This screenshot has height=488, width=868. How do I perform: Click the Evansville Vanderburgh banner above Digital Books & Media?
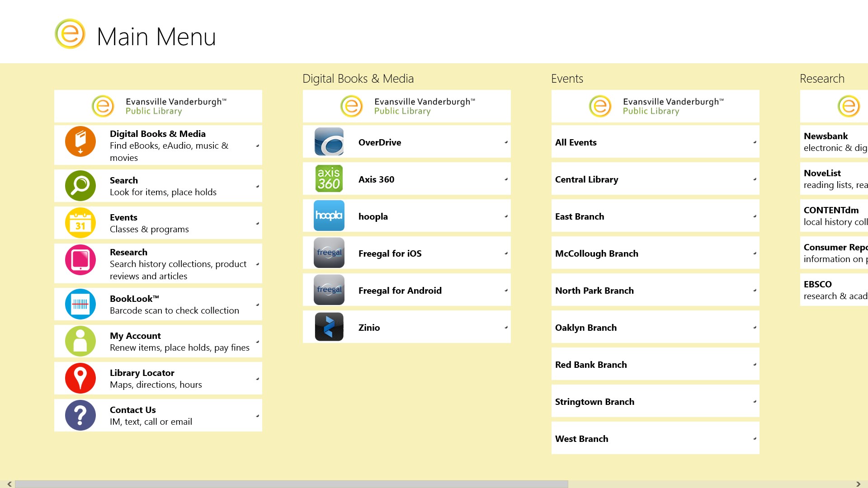[158, 106]
